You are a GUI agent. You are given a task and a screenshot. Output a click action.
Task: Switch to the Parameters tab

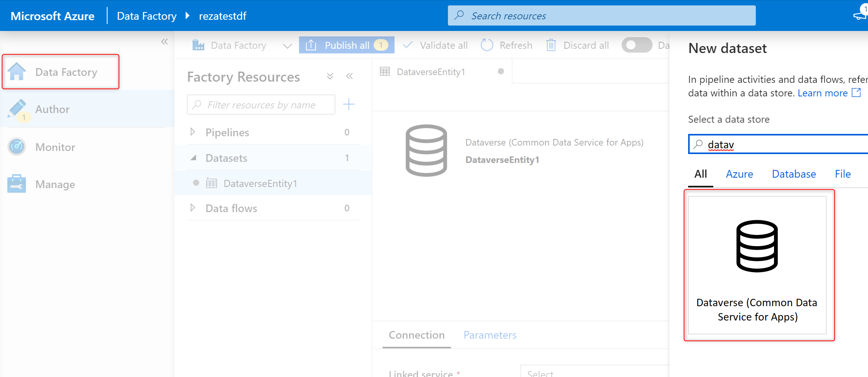490,335
